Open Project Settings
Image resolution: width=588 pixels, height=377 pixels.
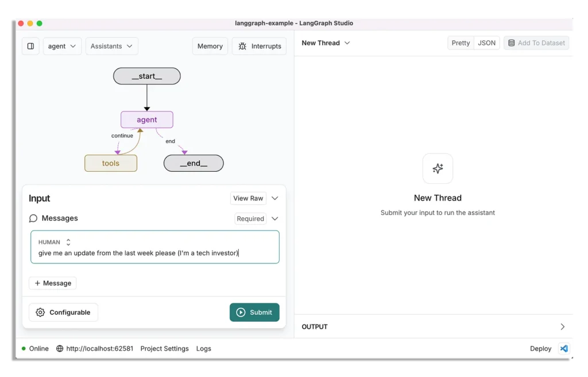click(x=165, y=348)
